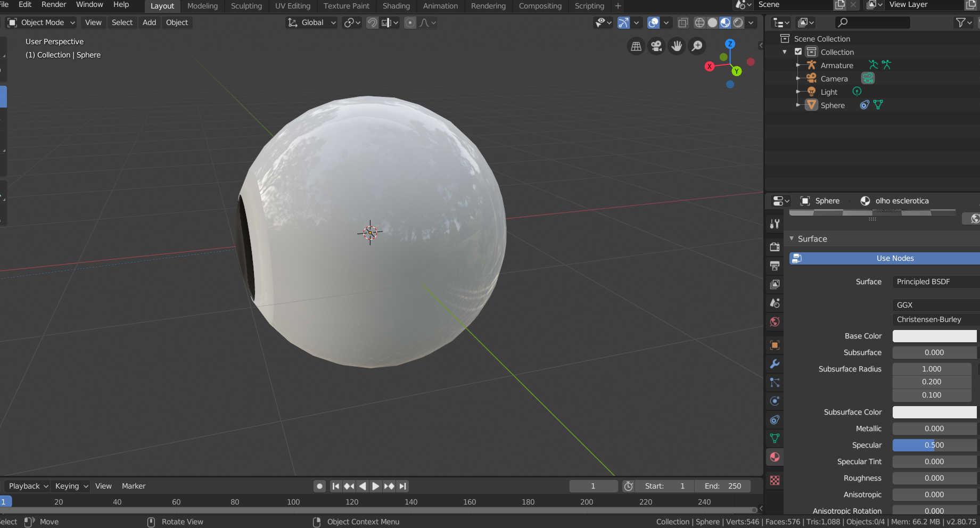Screen dimensions: 980x528
Task: Toggle X-ray mode in viewport header
Action: [683, 22]
